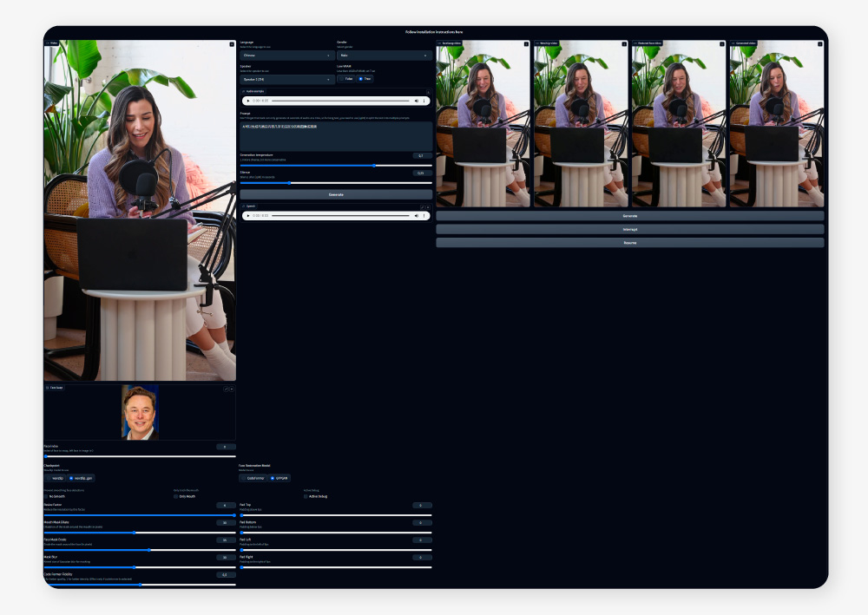
Task: Play the generated Speech audio
Action: [247, 215]
